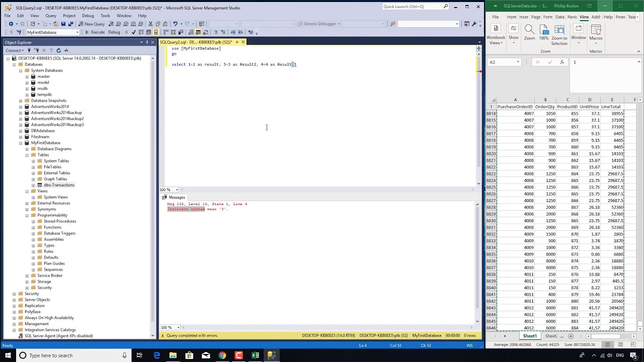644x362 pixels.
Task: Uncomment the selected lines icon
Action: point(223,32)
